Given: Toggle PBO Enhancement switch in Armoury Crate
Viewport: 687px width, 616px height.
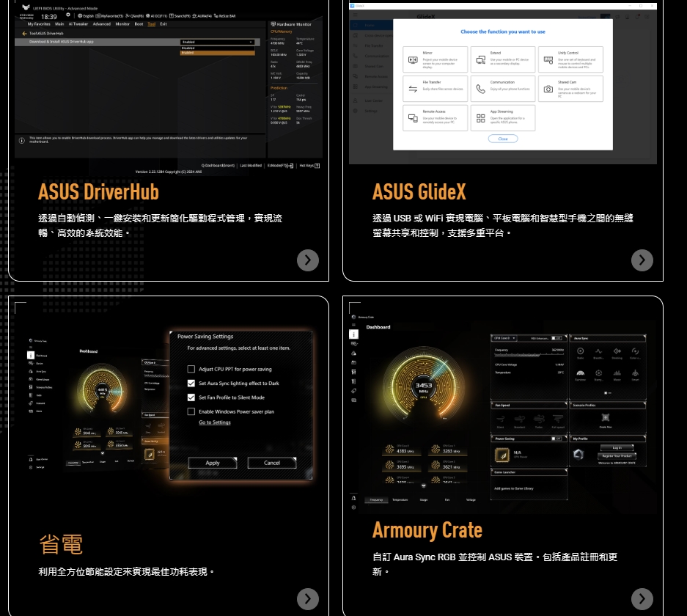Looking at the screenshot, I should [x=556, y=338].
